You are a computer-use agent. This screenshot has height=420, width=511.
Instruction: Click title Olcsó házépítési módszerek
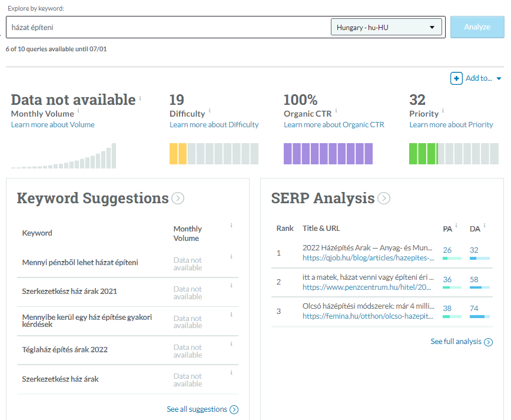[x=369, y=306]
